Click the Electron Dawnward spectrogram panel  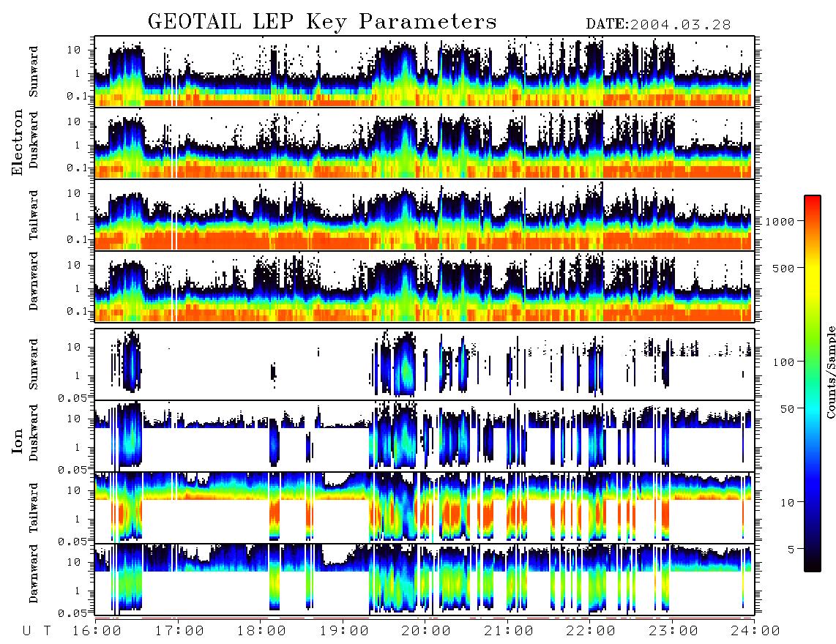[425, 286]
